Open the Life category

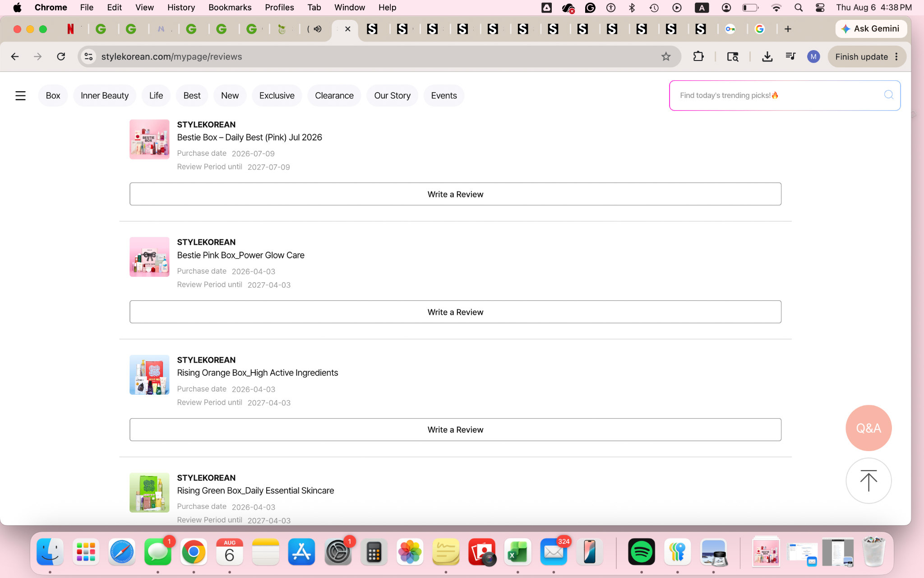point(156,96)
